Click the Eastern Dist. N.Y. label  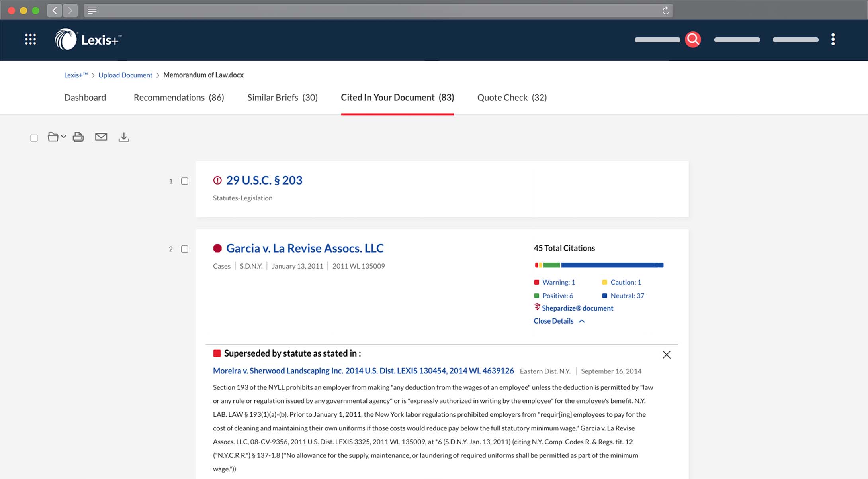[545, 371]
